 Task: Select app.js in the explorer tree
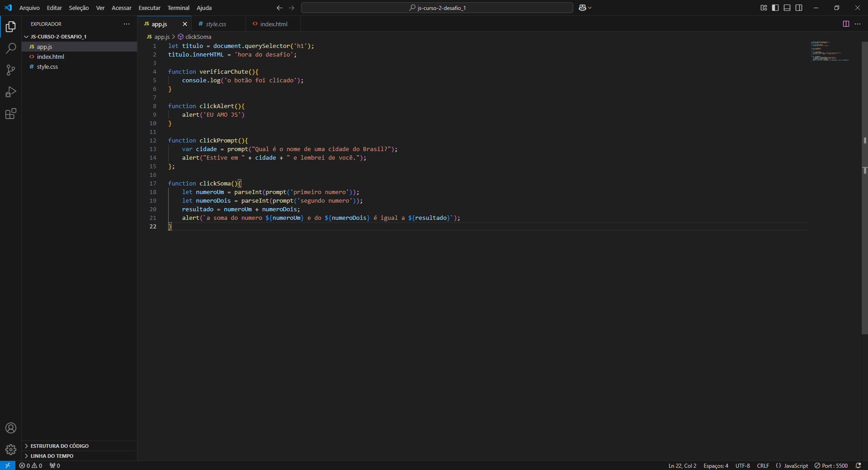79,47
